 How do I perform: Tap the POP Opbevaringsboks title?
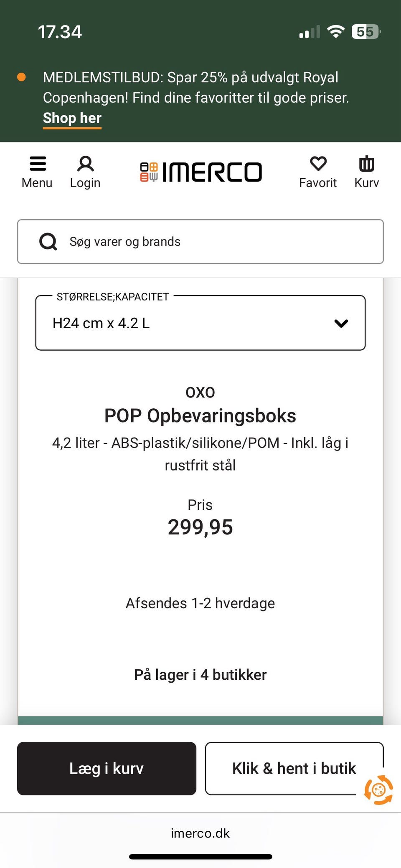200,416
